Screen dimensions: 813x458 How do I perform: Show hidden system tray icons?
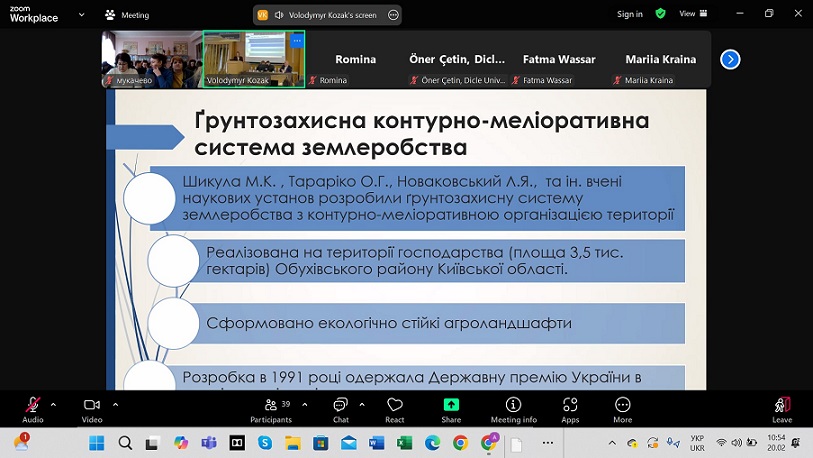[x=612, y=443]
